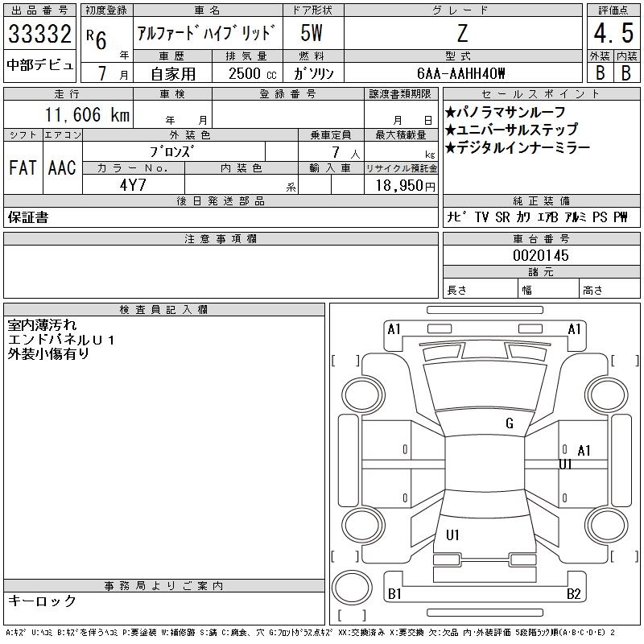Click the lot number 33332
Screen dimensions: 644x644
coord(39,34)
